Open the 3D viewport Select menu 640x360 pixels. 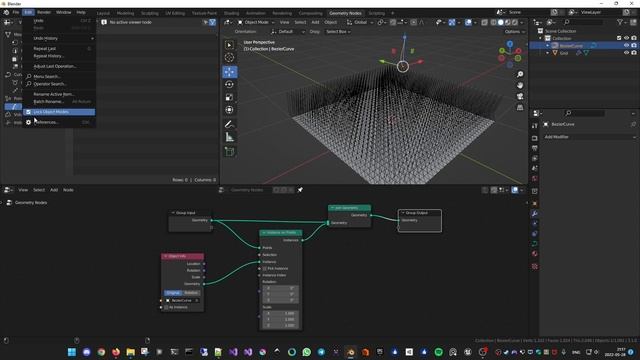[x=300, y=22]
